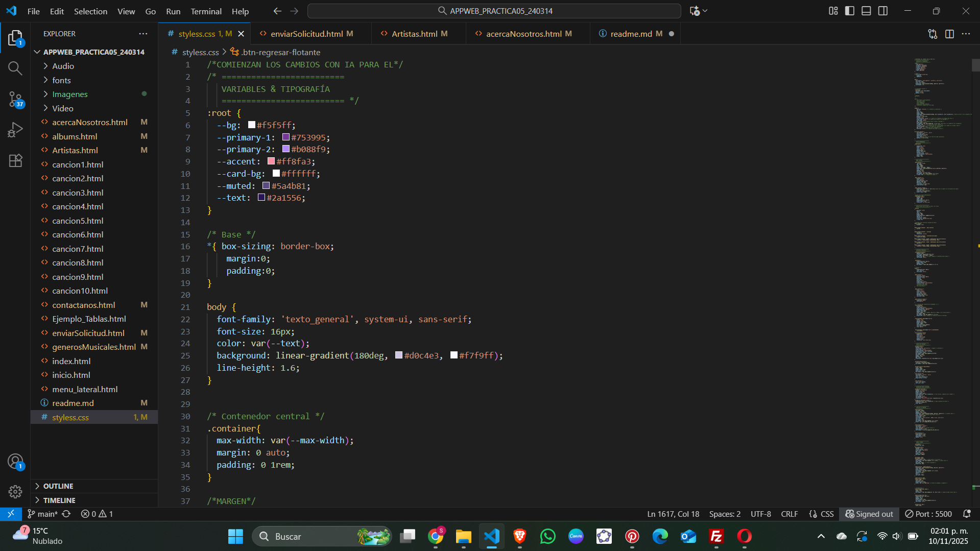Toggle the Primary Side Bar visibility
Image resolution: width=980 pixels, height=551 pixels.
point(850,11)
